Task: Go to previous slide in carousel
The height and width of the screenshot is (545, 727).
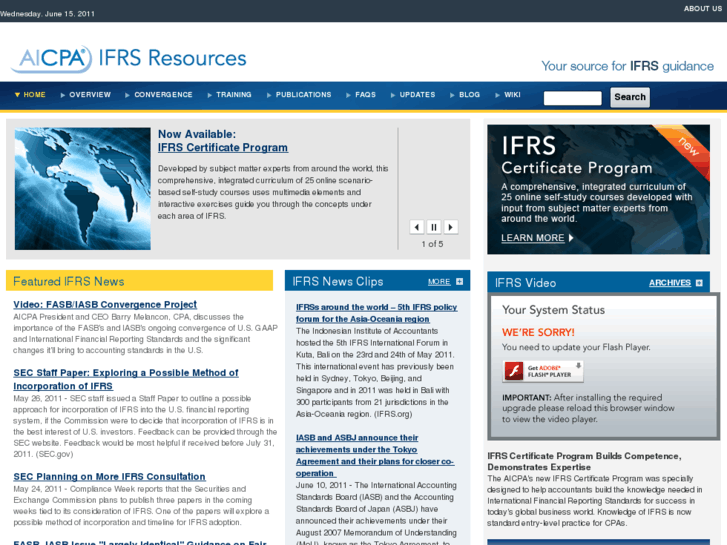Action: [x=416, y=227]
